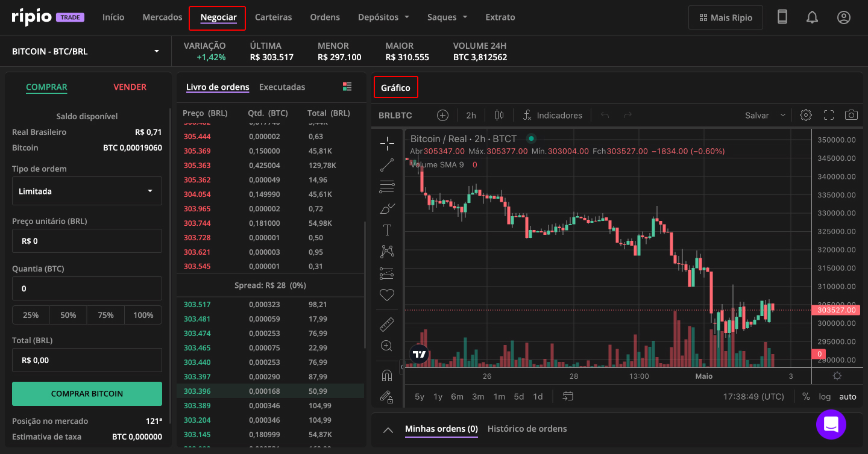Image resolution: width=868 pixels, height=454 pixels.
Task: Add chart to favorites heart icon
Action: pos(387,295)
